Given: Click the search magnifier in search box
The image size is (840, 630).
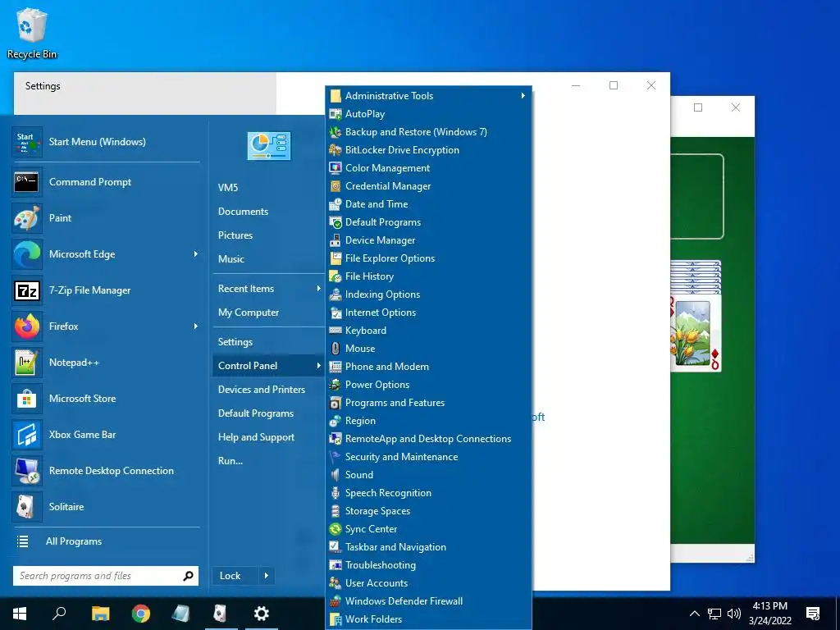Looking at the screenshot, I should click(188, 576).
